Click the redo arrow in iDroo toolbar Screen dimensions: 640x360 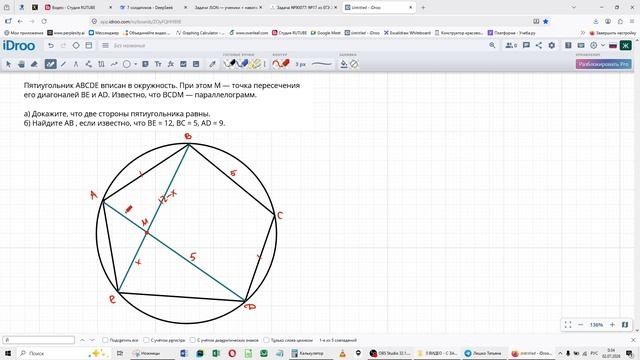(x=63, y=46)
